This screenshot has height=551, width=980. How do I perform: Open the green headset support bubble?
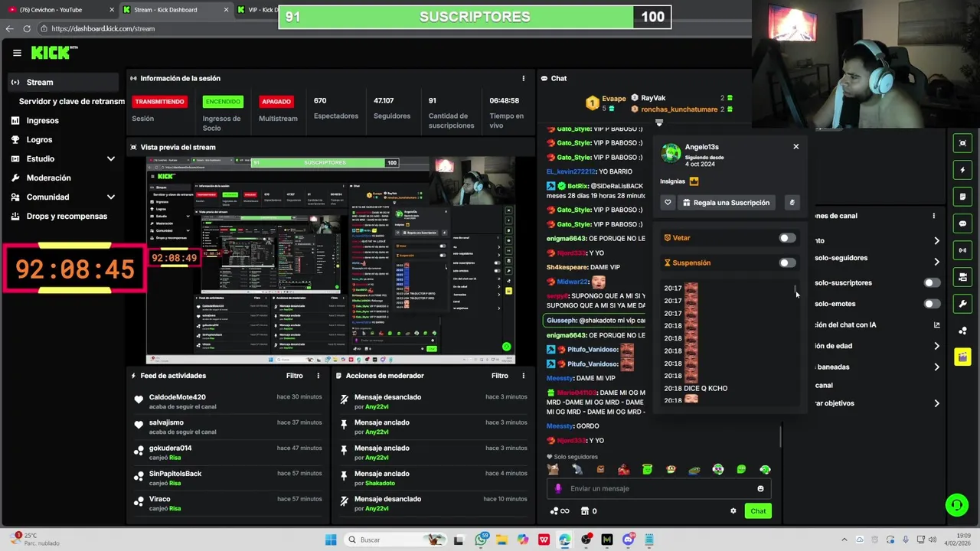pyautogui.click(x=956, y=505)
